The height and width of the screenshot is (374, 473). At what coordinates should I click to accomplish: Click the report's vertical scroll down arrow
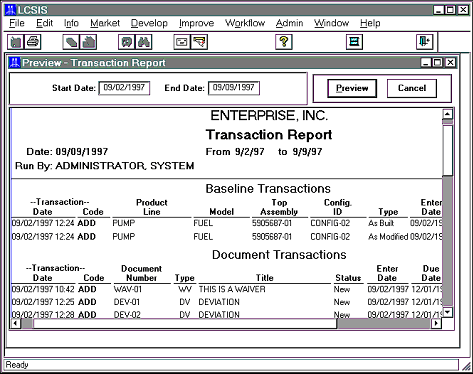point(447,312)
